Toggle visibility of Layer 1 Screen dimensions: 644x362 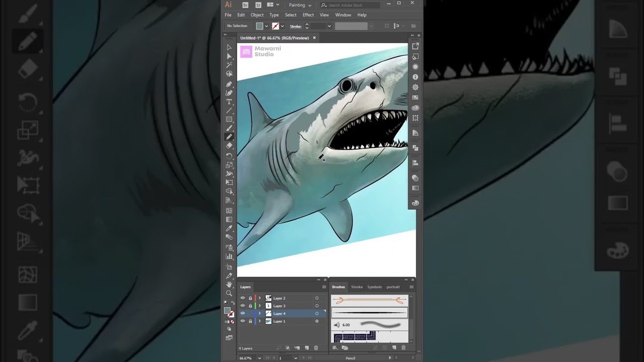click(243, 321)
